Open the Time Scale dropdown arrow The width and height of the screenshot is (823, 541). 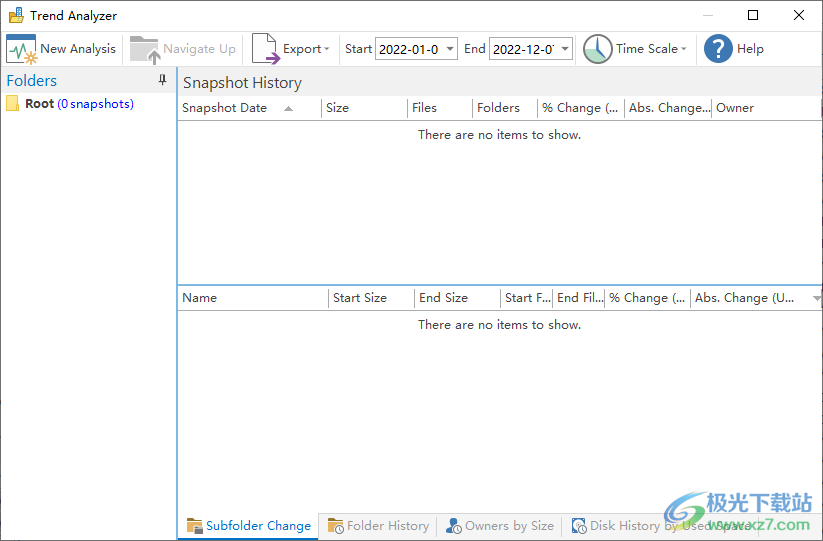point(683,49)
